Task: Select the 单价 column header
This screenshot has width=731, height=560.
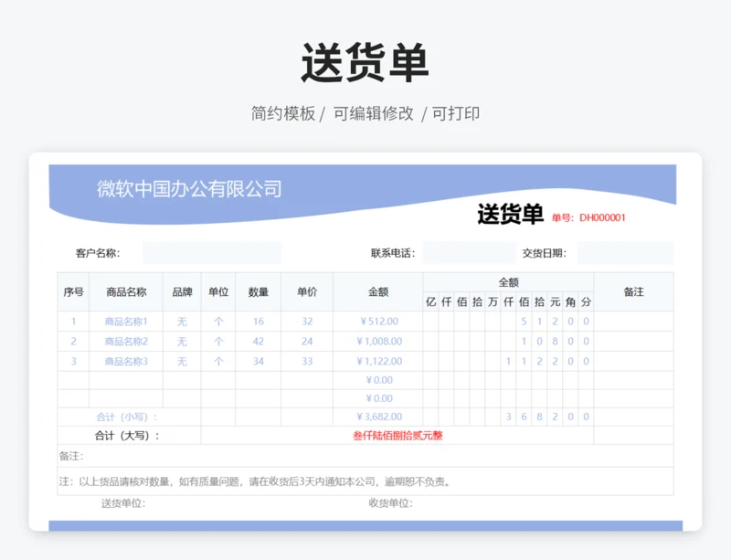Action: click(307, 292)
